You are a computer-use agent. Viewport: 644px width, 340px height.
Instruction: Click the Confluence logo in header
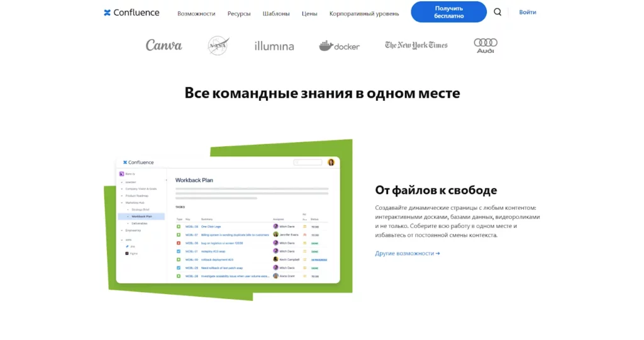[131, 13]
